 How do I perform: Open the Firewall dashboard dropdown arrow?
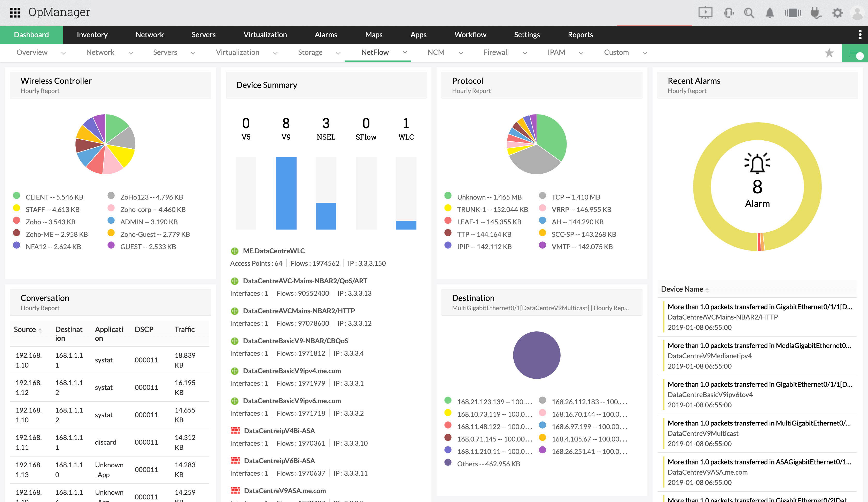[x=525, y=53]
